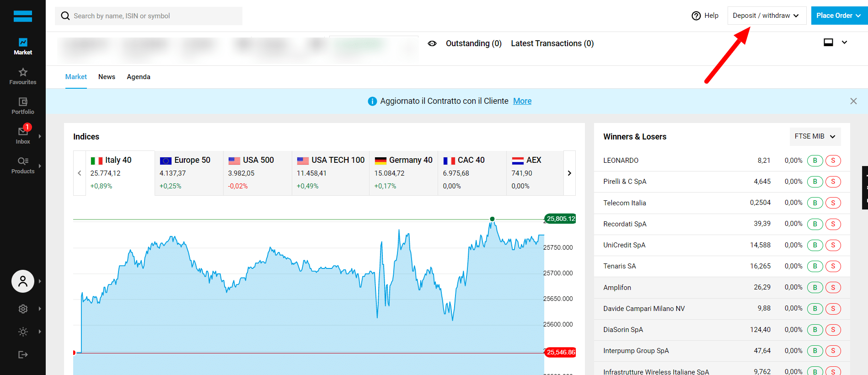The width and height of the screenshot is (868, 375).
Task: Expand the settings submenu arrow
Action: [40, 309]
